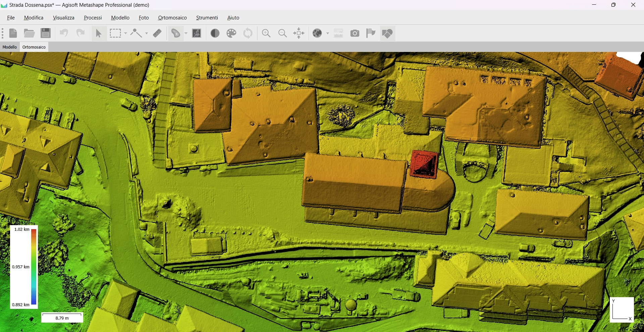The width and height of the screenshot is (644, 332).
Task: Open a project with the folder icon
Action: click(x=29, y=33)
